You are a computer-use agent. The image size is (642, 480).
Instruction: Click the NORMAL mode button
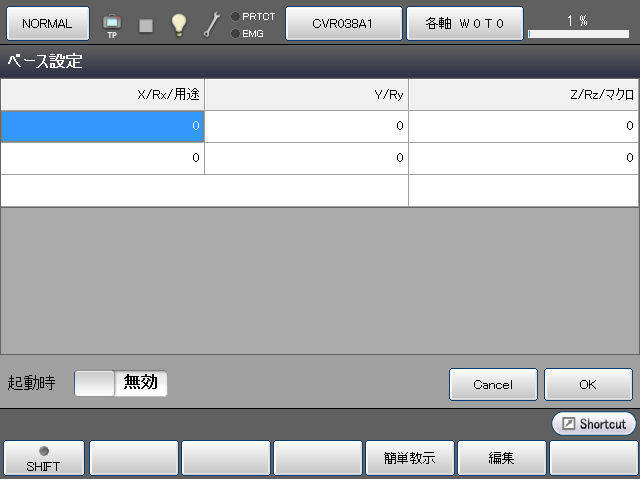(x=47, y=24)
